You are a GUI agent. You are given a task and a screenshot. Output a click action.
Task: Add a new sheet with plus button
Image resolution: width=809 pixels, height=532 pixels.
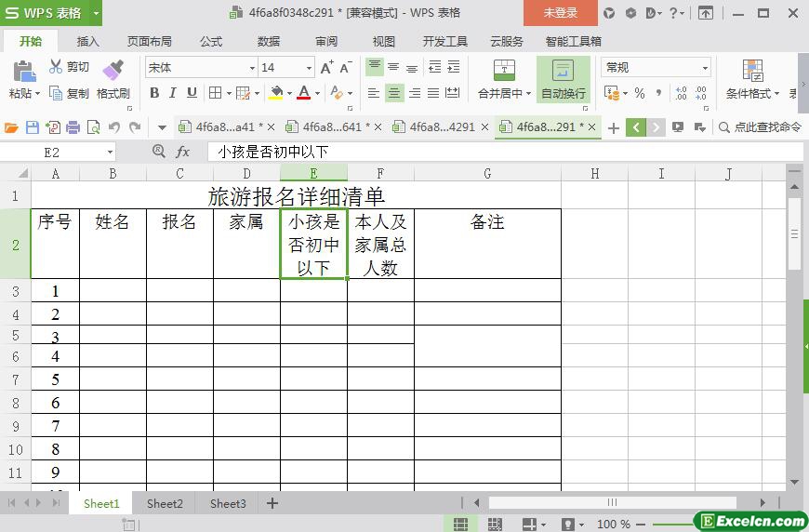point(272,503)
